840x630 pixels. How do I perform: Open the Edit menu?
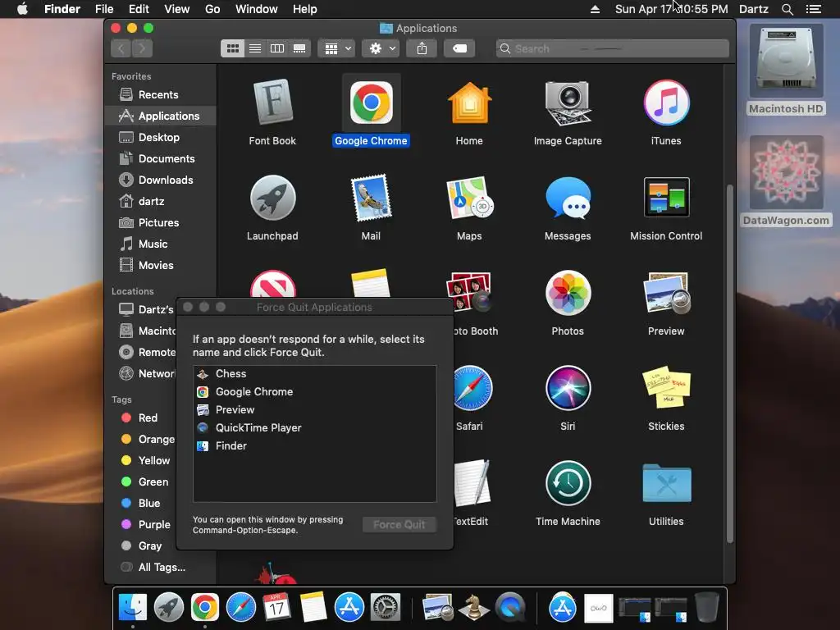tap(139, 9)
